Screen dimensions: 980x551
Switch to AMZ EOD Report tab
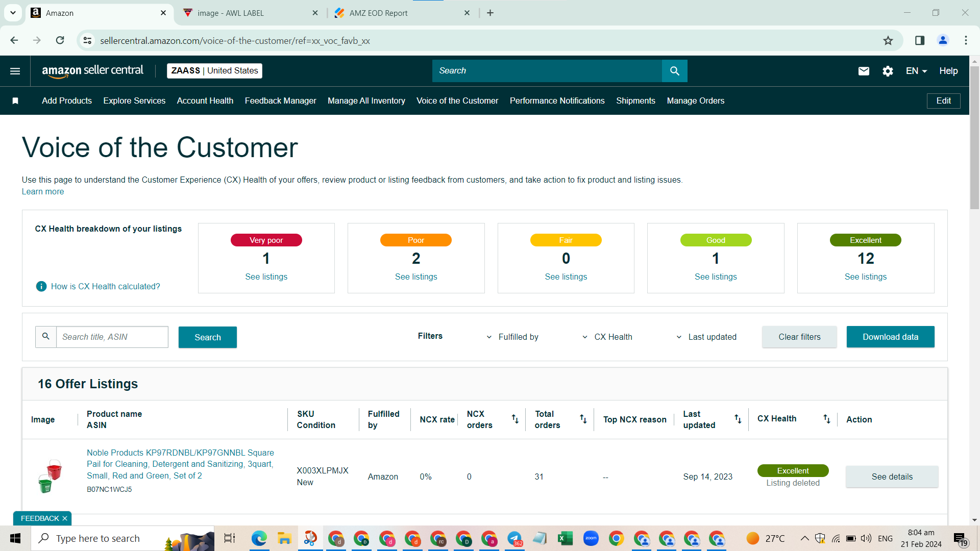pyautogui.click(x=402, y=13)
